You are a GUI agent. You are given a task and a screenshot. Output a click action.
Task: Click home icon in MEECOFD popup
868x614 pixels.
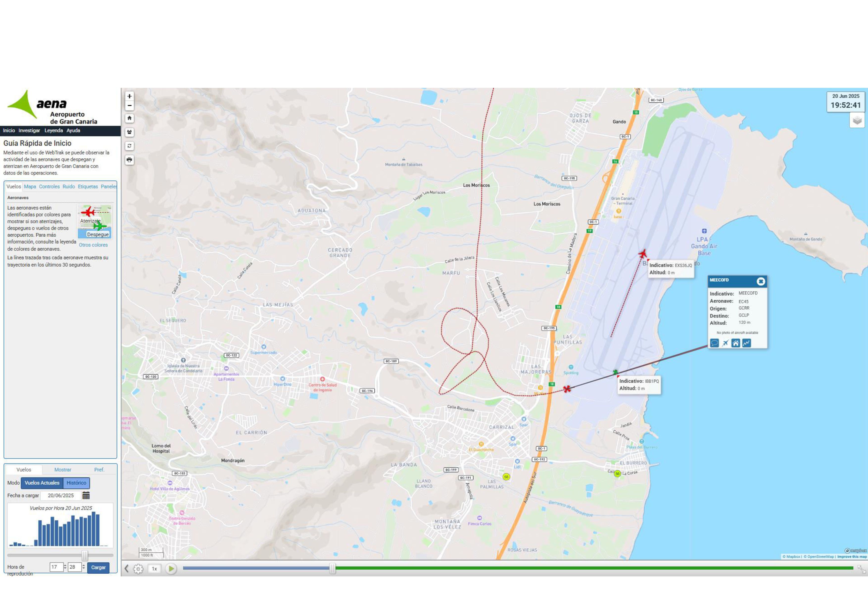(736, 343)
